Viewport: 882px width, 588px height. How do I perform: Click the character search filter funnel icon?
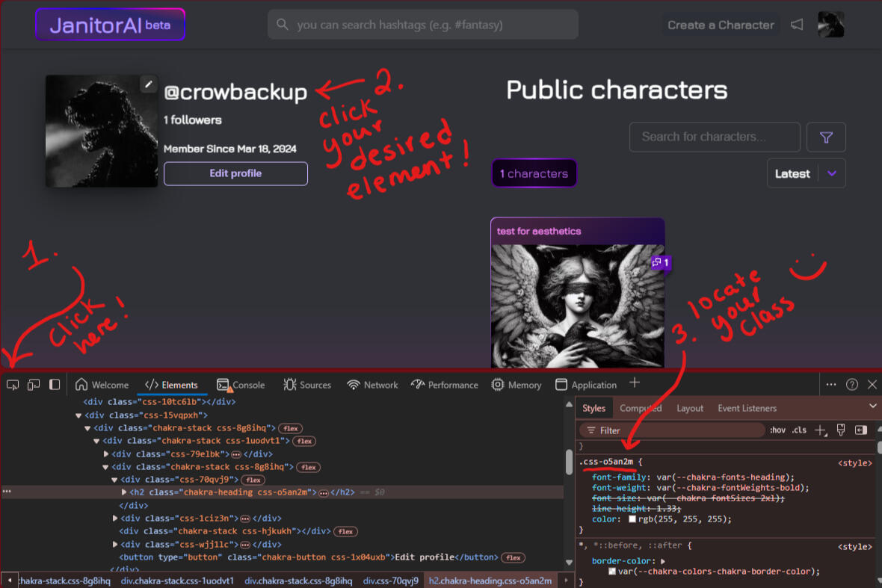point(826,137)
